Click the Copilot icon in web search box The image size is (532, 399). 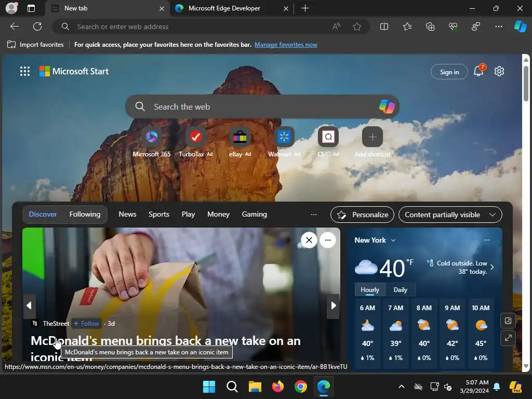tap(387, 107)
